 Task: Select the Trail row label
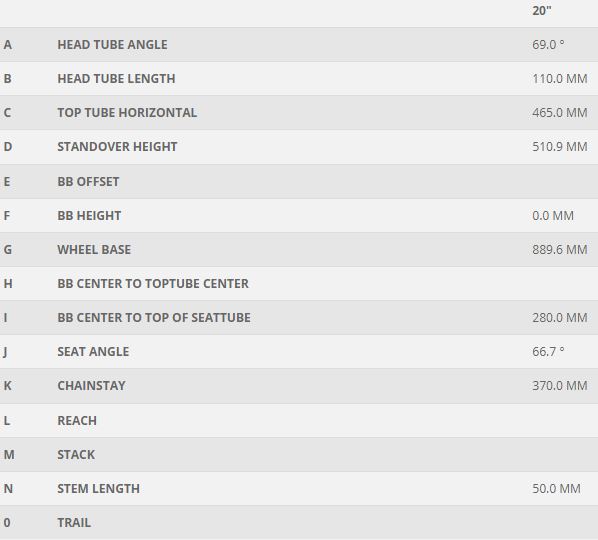coord(74,522)
